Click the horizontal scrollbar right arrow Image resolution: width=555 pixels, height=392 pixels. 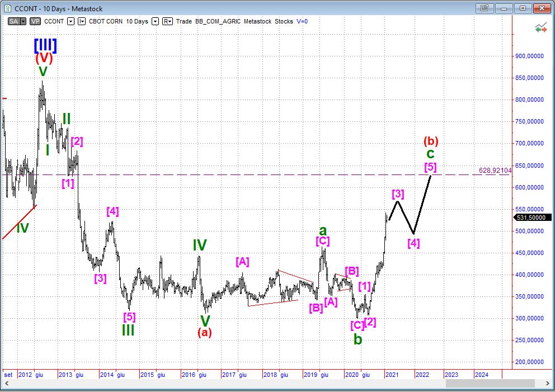tap(548, 384)
